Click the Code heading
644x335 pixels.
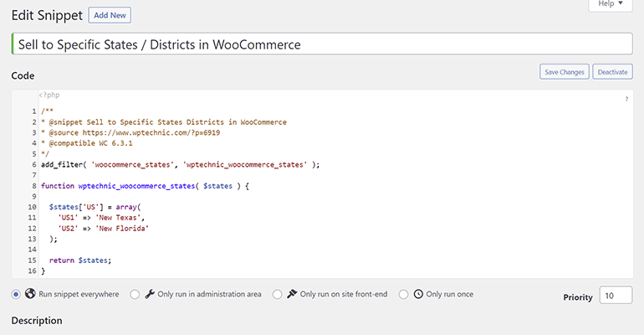[23, 75]
